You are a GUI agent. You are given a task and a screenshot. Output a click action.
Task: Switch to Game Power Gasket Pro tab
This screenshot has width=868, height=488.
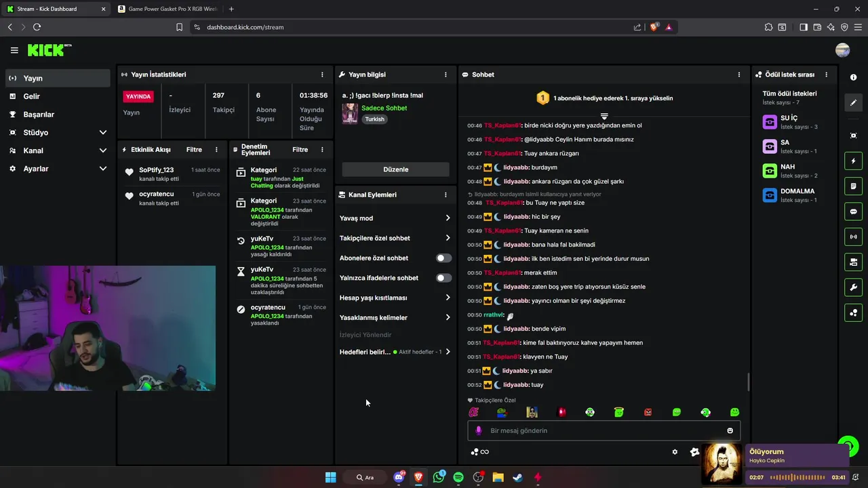(168, 9)
